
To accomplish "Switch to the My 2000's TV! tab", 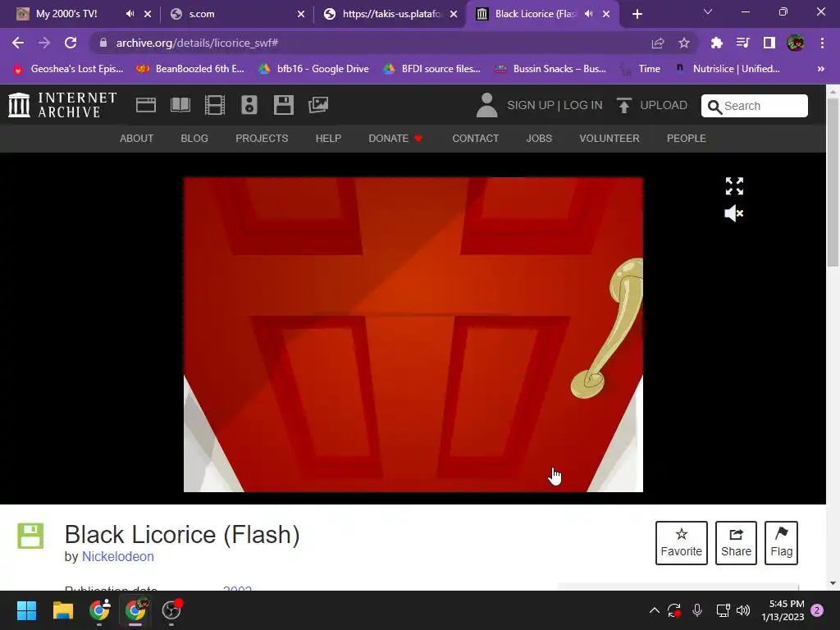I will pyautogui.click(x=66, y=14).
